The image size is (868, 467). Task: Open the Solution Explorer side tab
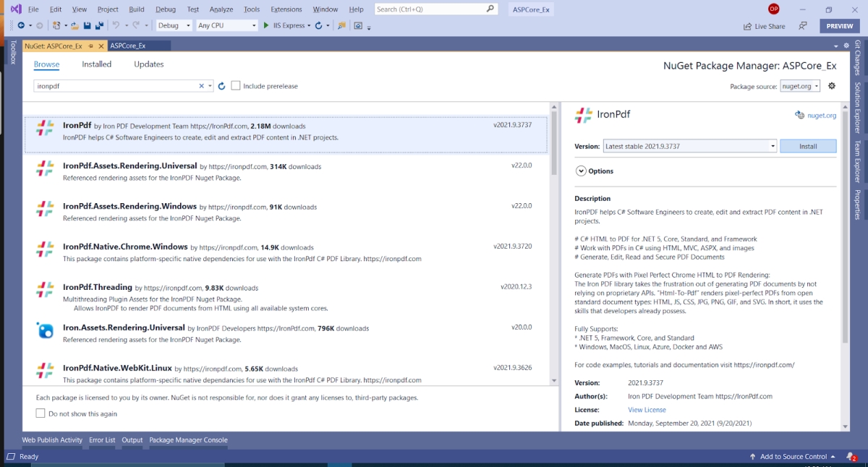pos(858,107)
